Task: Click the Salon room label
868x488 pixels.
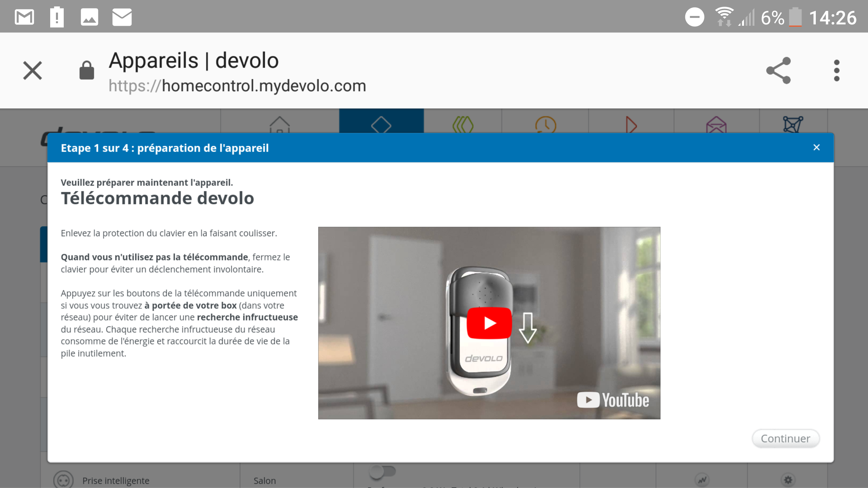Action: click(265, 481)
